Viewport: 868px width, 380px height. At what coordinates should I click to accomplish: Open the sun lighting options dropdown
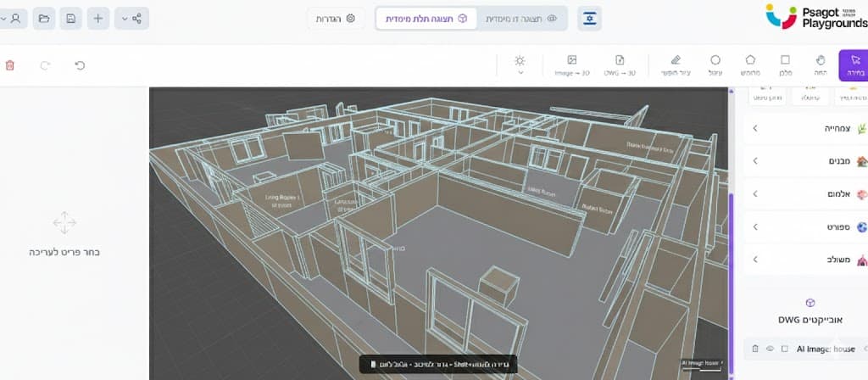(x=520, y=65)
